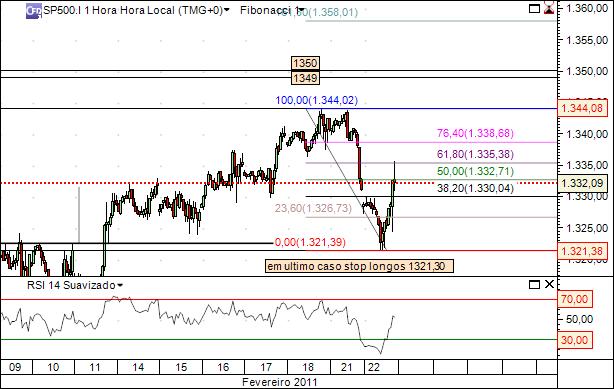The image size is (614, 389).
Task: Click date 21 on the time axis
Action: [346, 367]
